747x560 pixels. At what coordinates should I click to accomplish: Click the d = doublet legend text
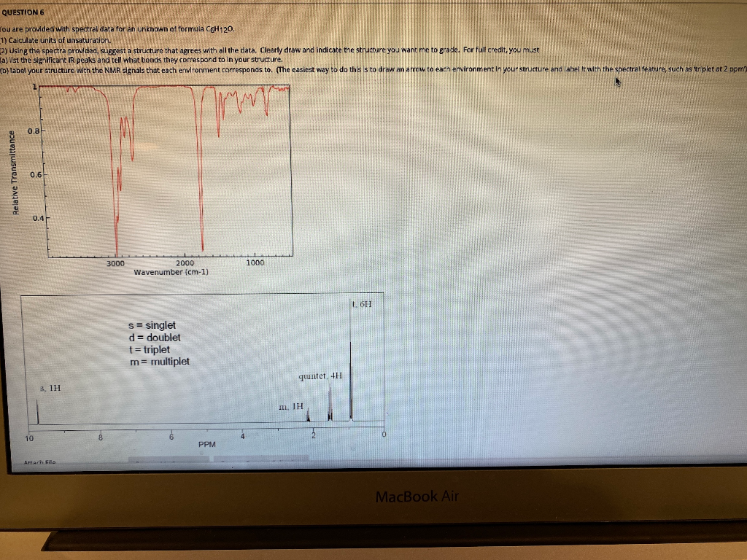pyautogui.click(x=155, y=338)
